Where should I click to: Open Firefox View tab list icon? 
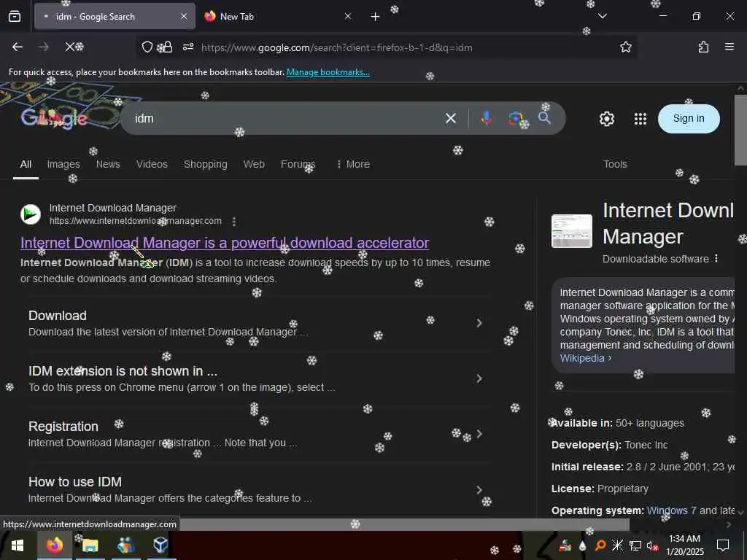[x=15, y=17]
